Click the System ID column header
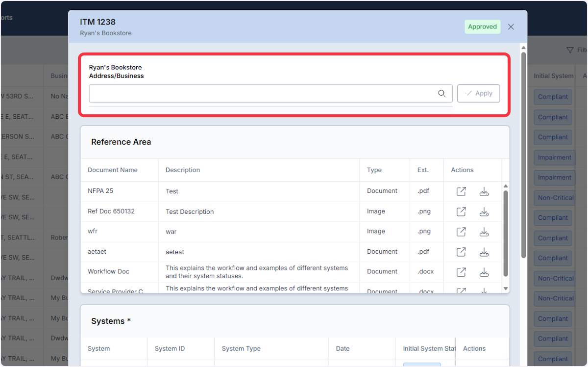Viewport: 588px width, 367px height. point(170,348)
